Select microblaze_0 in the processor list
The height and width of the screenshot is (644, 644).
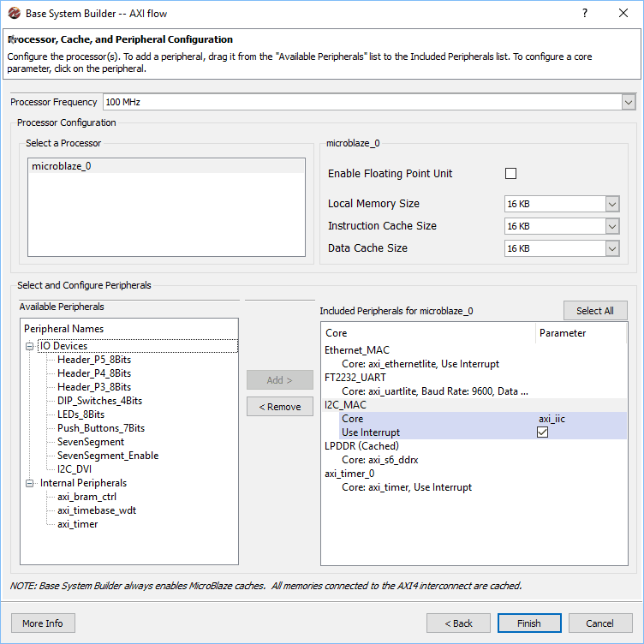(61, 166)
